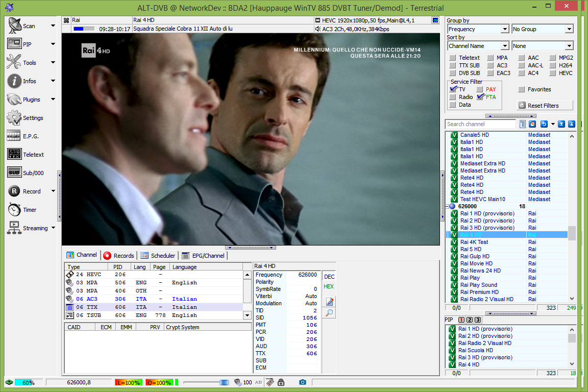Image resolution: width=588 pixels, height=392 pixels.
Task: Enable the Favorites checkbox
Action: 521,89
